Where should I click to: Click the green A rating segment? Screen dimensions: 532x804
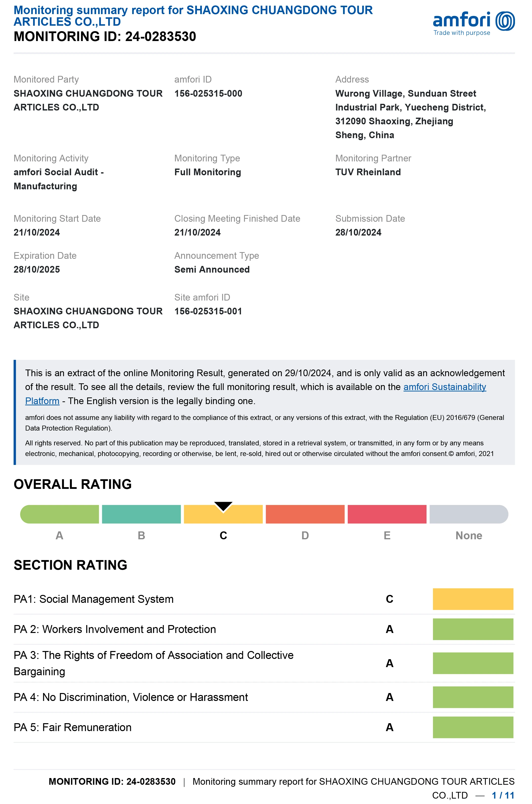(59, 514)
